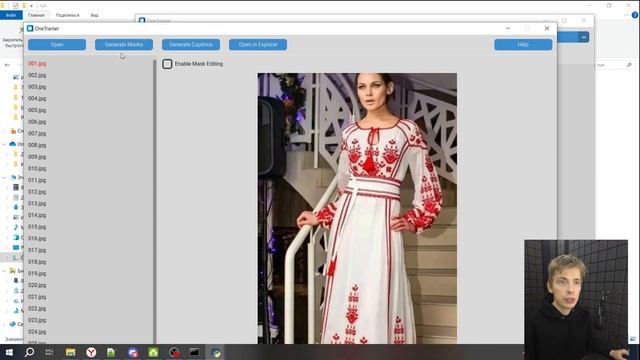Click Back arrow in File Explorer navigation

pos(7,65)
